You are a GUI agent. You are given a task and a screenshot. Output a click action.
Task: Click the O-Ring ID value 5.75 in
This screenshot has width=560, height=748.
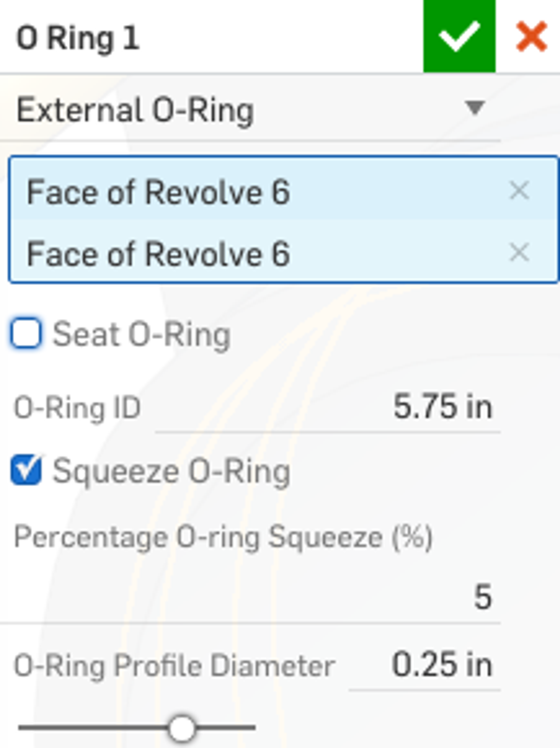[442, 407]
